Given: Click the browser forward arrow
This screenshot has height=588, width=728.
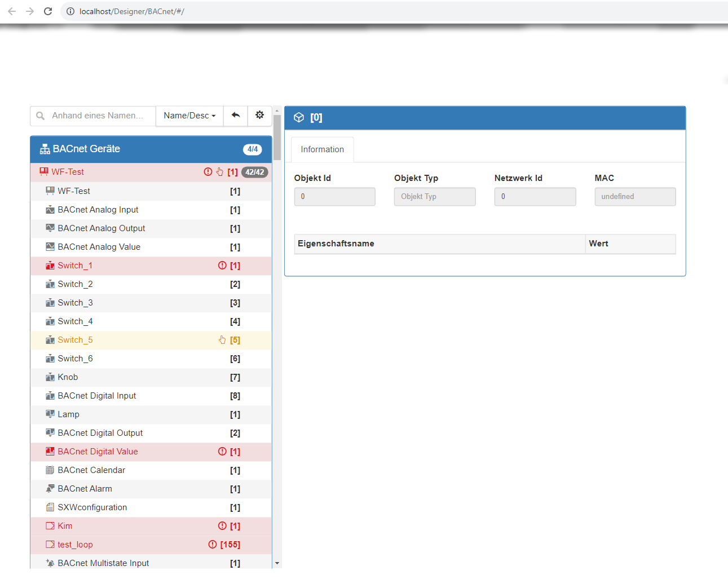Looking at the screenshot, I should click(x=30, y=11).
